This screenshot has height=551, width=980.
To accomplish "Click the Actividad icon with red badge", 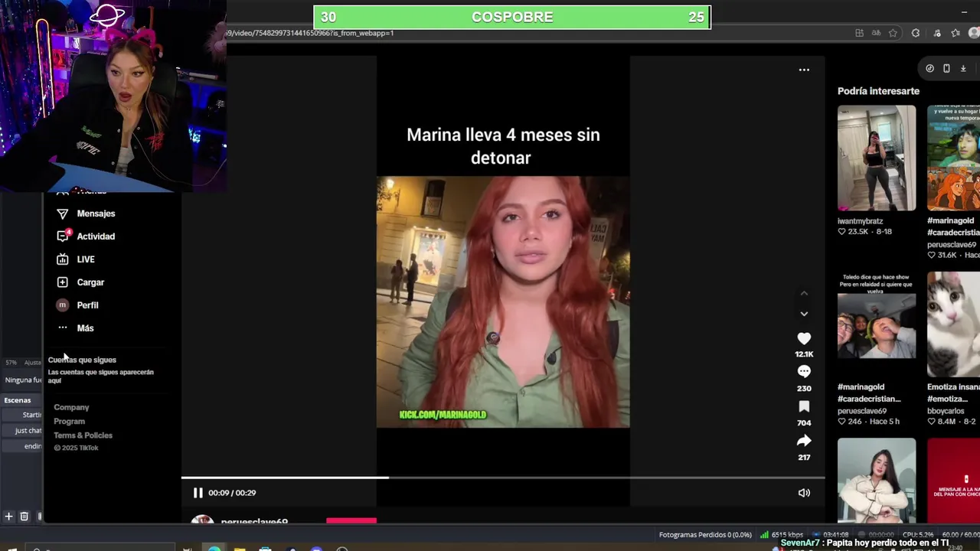I will 64,236.
